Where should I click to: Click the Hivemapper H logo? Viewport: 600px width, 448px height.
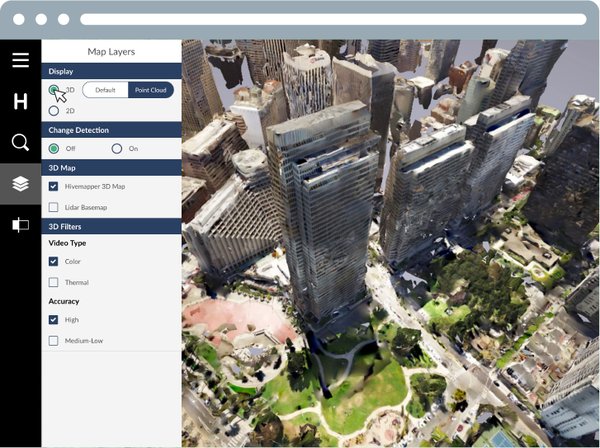point(20,101)
